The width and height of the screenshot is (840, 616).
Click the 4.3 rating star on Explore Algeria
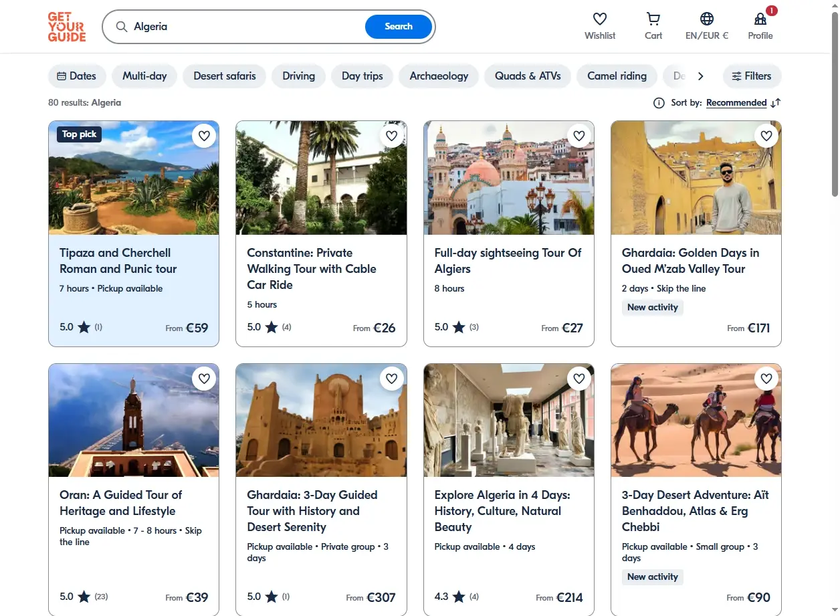click(459, 597)
